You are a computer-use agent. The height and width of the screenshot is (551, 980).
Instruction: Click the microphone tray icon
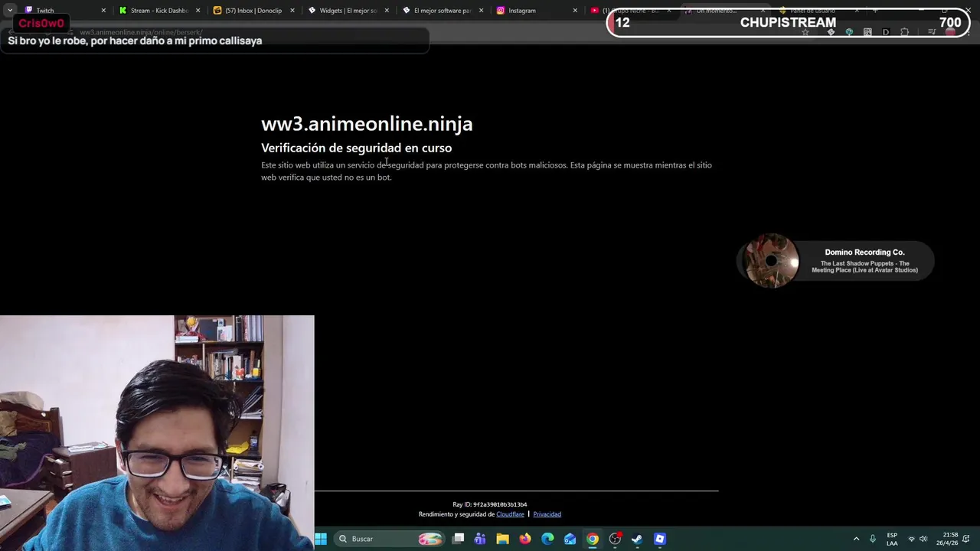tap(872, 539)
